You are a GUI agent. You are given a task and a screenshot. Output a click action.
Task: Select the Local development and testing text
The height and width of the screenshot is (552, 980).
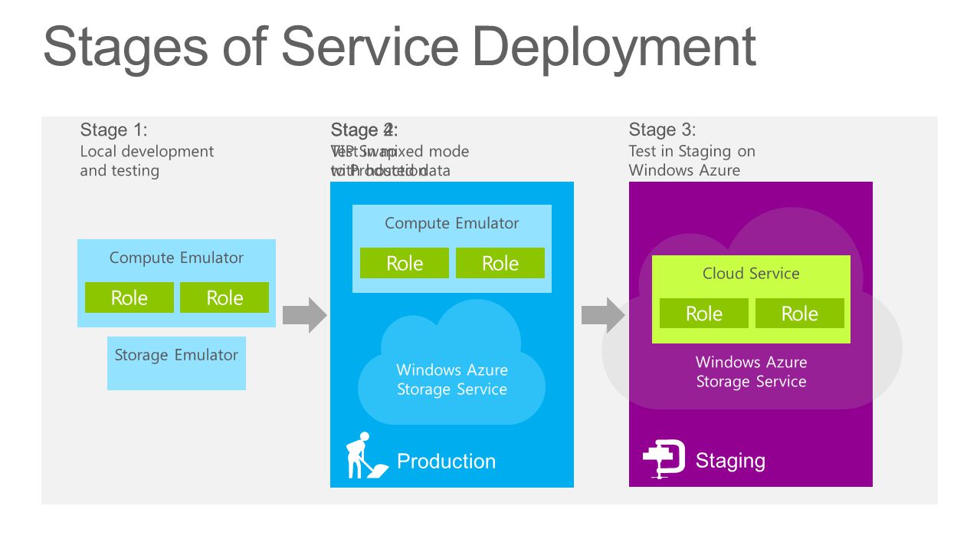tap(147, 161)
